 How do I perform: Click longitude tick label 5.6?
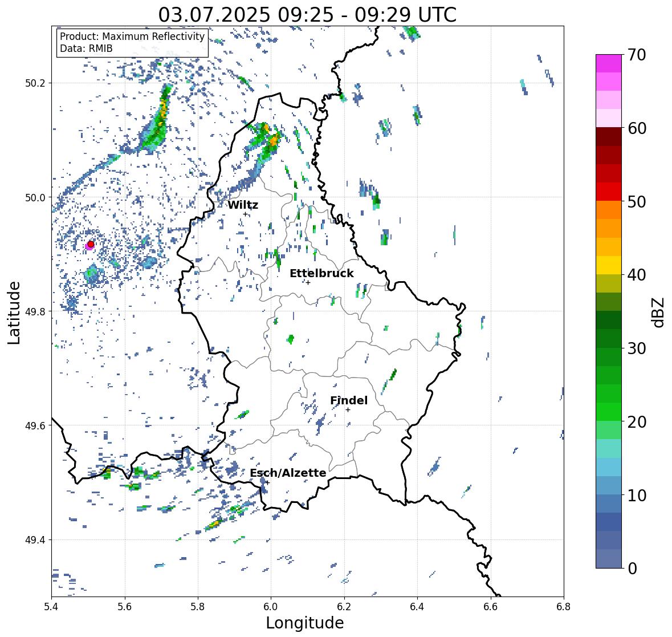tap(125, 607)
